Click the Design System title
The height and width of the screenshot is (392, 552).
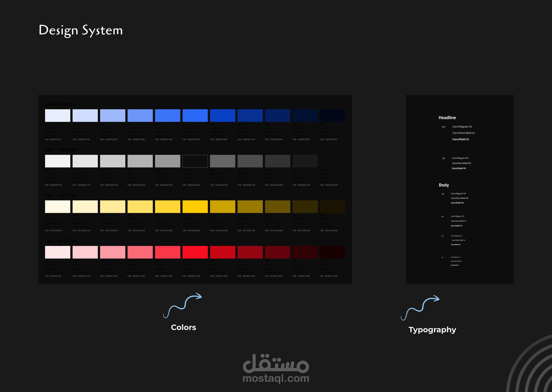click(81, 30)
